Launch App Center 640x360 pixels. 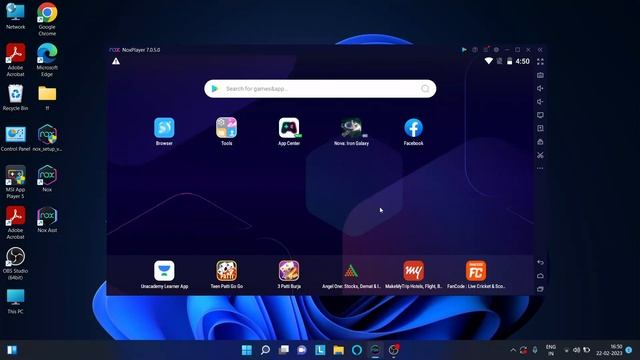[289, 128]
